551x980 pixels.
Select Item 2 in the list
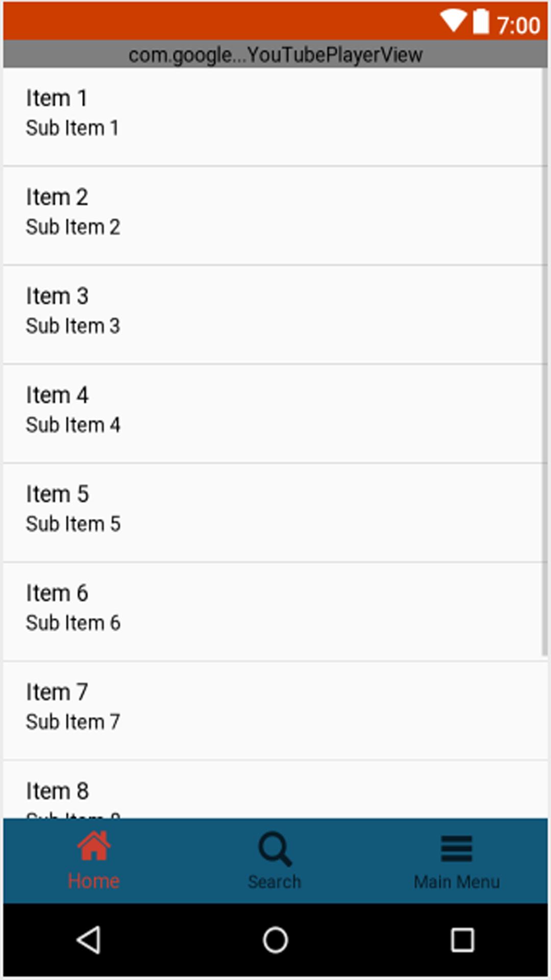(x=273, y=216)
